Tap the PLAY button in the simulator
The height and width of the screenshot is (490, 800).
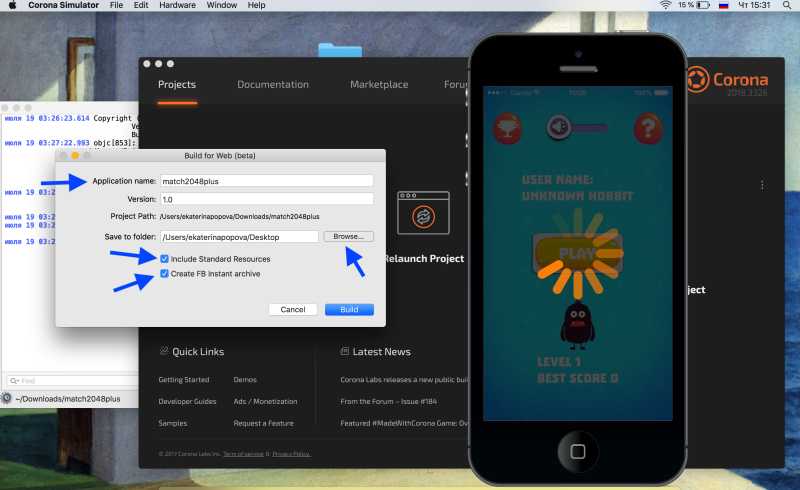[578, 253]
